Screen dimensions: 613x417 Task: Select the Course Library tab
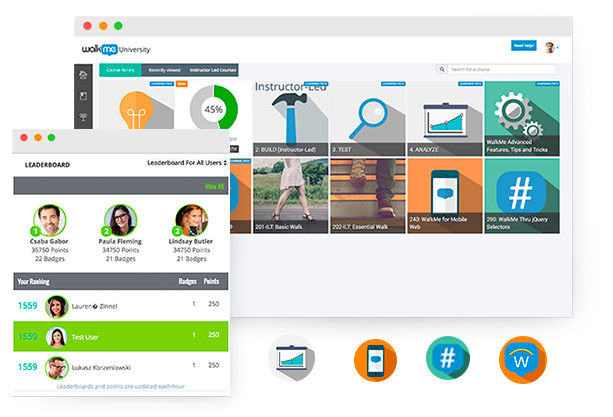coord(120,70)
